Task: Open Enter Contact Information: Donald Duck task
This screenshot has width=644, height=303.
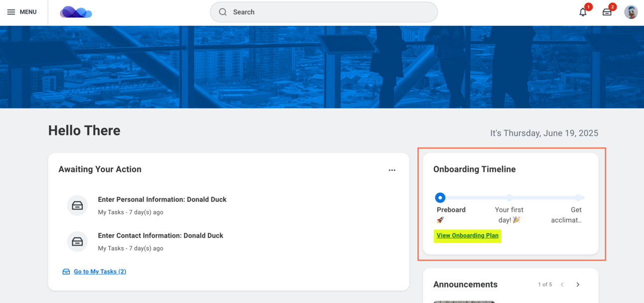Action: click(x=161, y=235)
